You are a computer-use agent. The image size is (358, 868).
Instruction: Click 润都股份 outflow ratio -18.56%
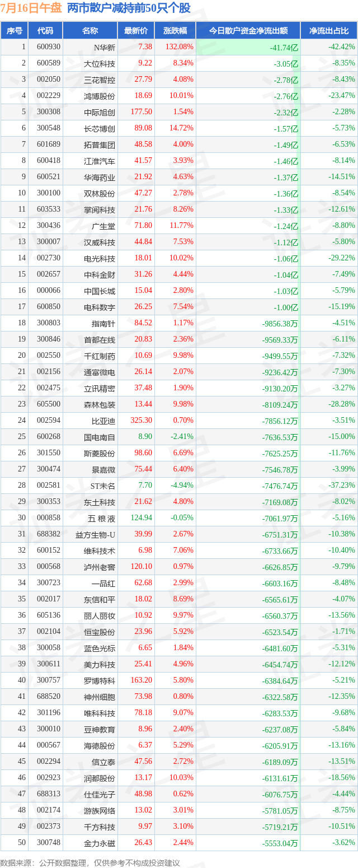[x=341, y=778]
